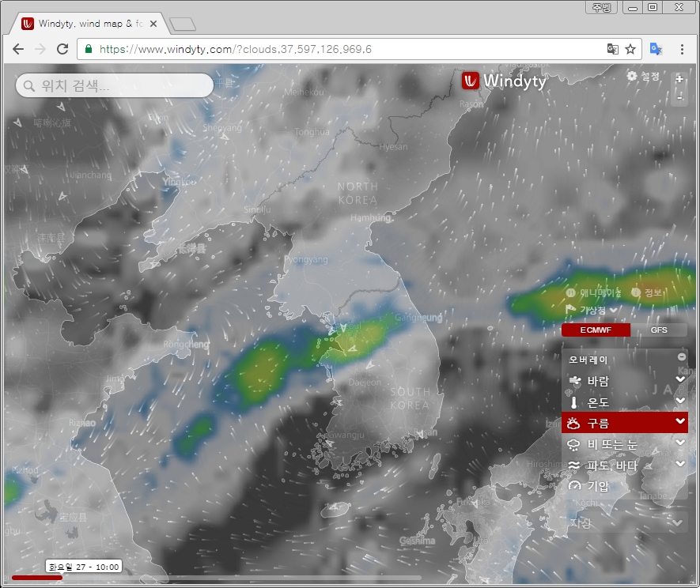700x588 pixels.
Task: Click Gwangju label on the map
Action: (x=346, y=435)
